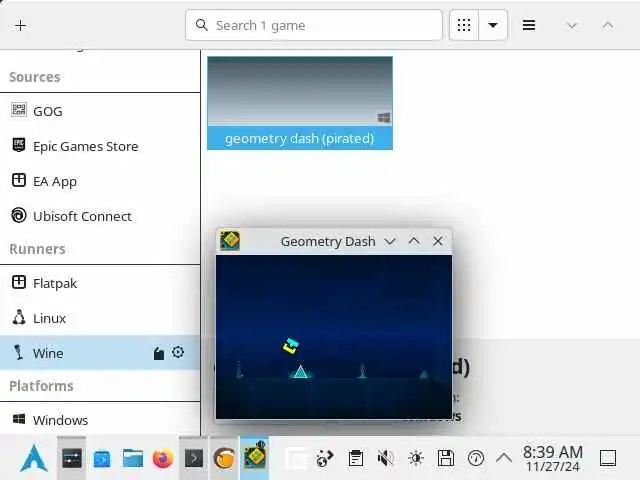Open the Lutris hamburger menu
The image size is (640, 480).
point(529,25)
